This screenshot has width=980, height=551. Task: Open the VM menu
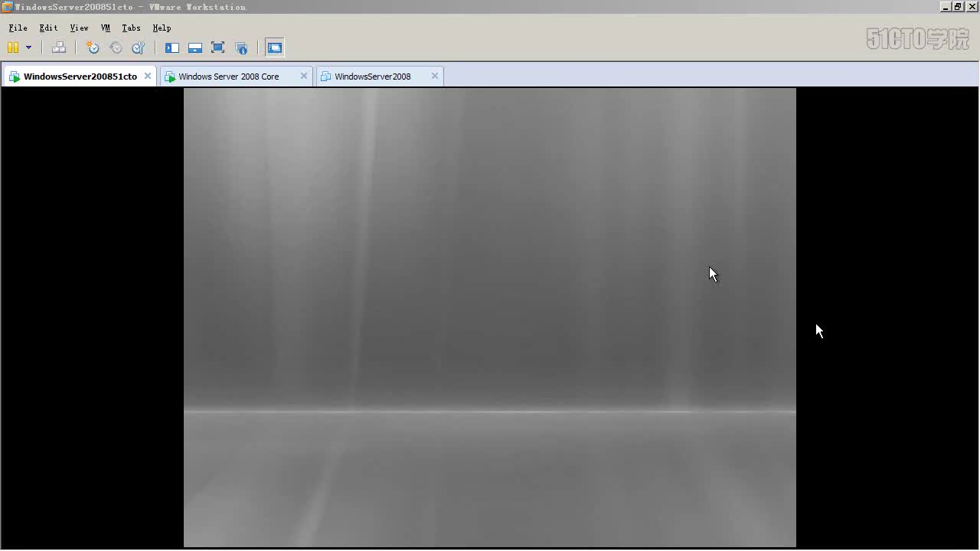click(x=106, y=28)
